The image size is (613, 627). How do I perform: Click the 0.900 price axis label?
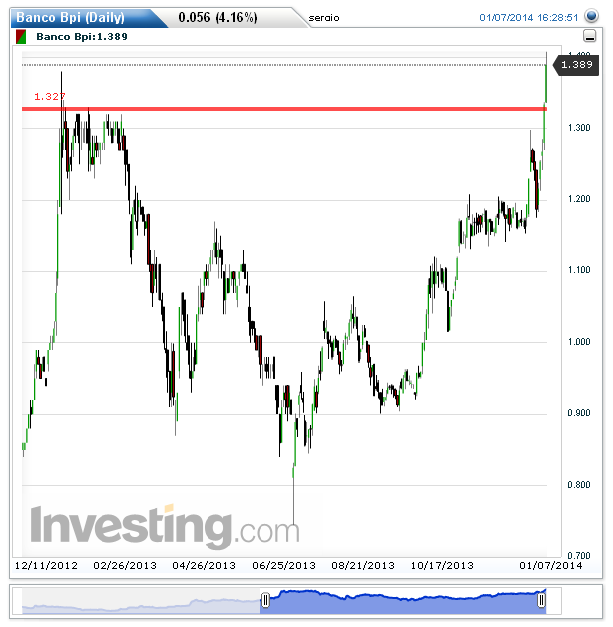[579, 413]
